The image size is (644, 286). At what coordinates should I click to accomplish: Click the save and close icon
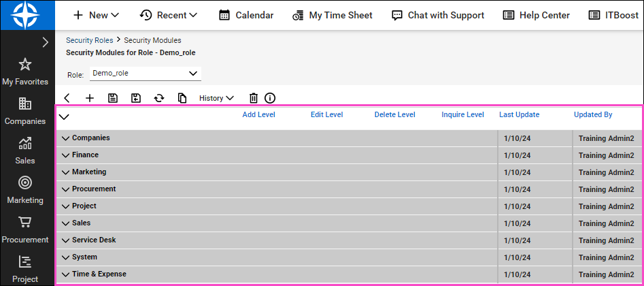(136, 98)
